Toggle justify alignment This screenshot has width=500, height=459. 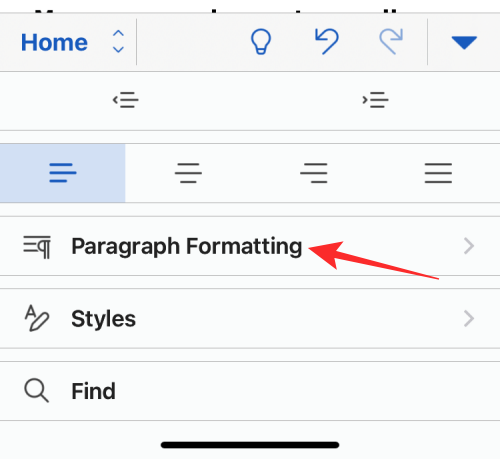tap(438, 173)
